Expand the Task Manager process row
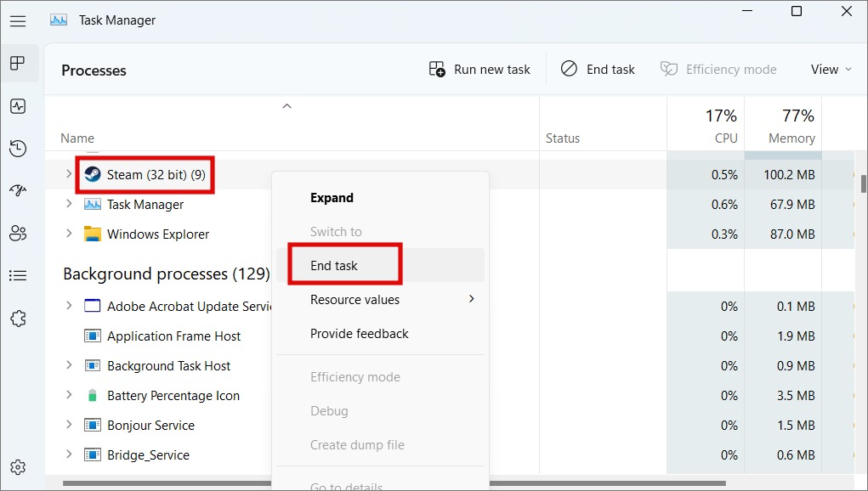This screenshot has height=491, width=868. coord(69,204)
